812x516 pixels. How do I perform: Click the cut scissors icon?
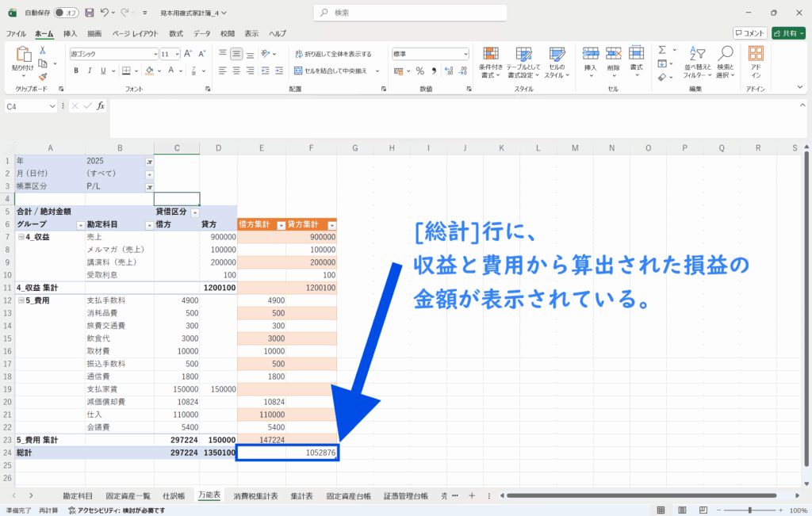pos(43,49)
